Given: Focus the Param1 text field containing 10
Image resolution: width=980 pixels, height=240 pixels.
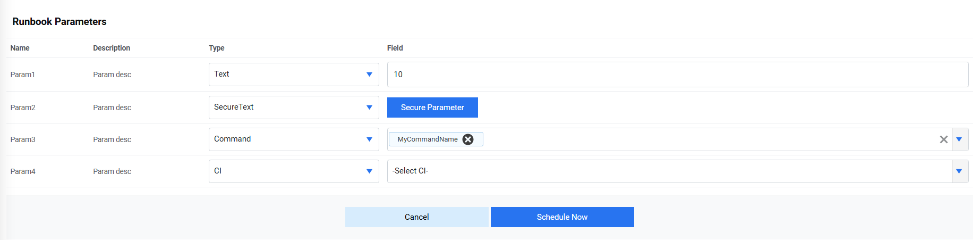Looking at the screenshot, I should click(677, 75).
